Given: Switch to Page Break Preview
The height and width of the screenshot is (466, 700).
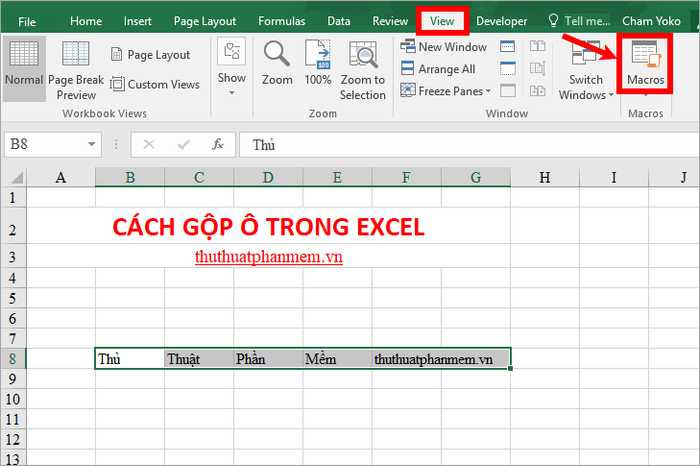Looking at the screenshot, I should pyautogui.click(x=76, y=71).
